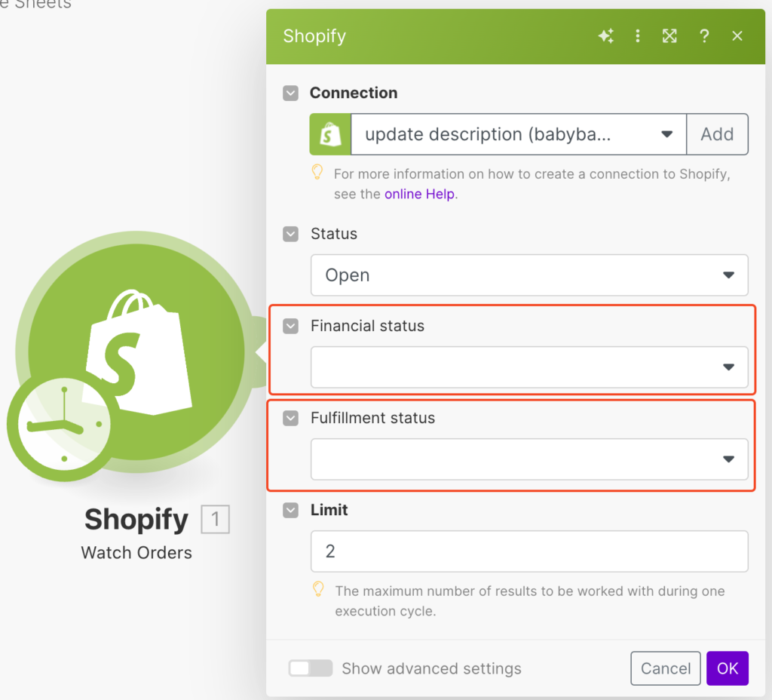Open the Status dropdown showing Open
Viewport: 772px width, 700px height.
coord(529,275)
